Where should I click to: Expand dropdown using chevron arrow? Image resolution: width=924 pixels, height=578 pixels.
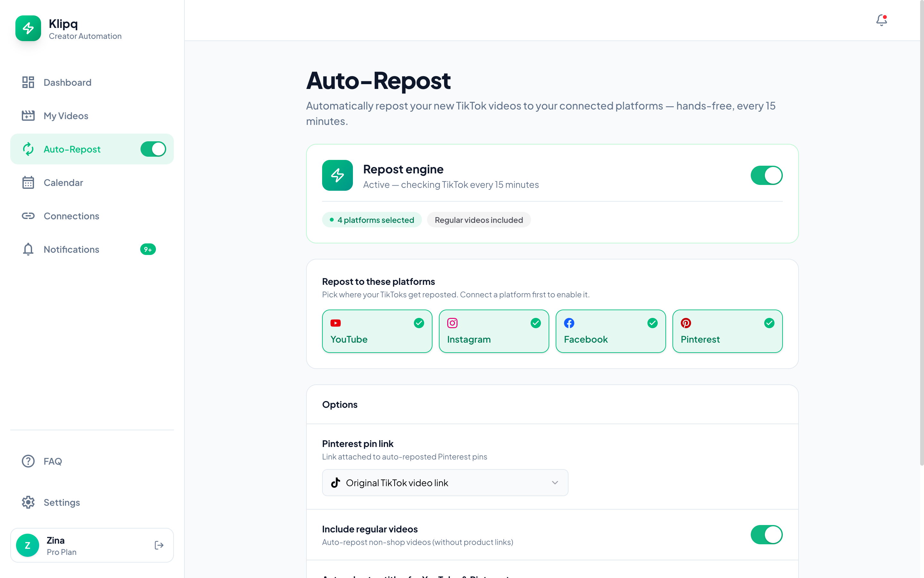555,482
